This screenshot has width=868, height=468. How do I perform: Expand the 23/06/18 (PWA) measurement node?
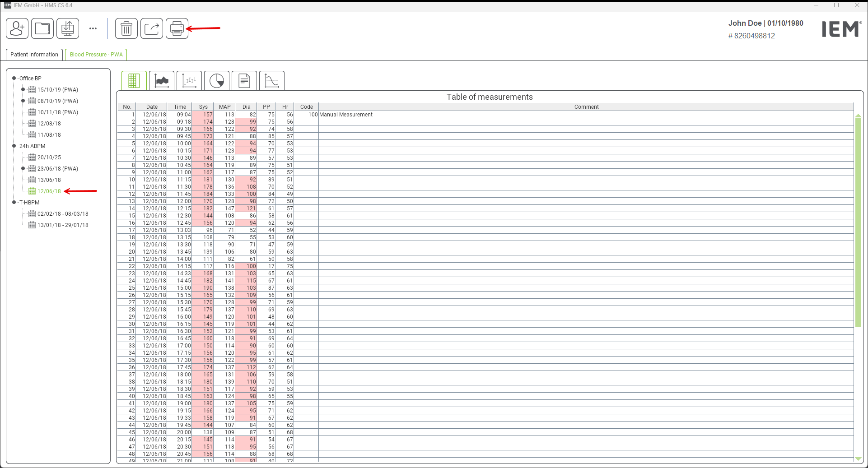pos(23,169)
